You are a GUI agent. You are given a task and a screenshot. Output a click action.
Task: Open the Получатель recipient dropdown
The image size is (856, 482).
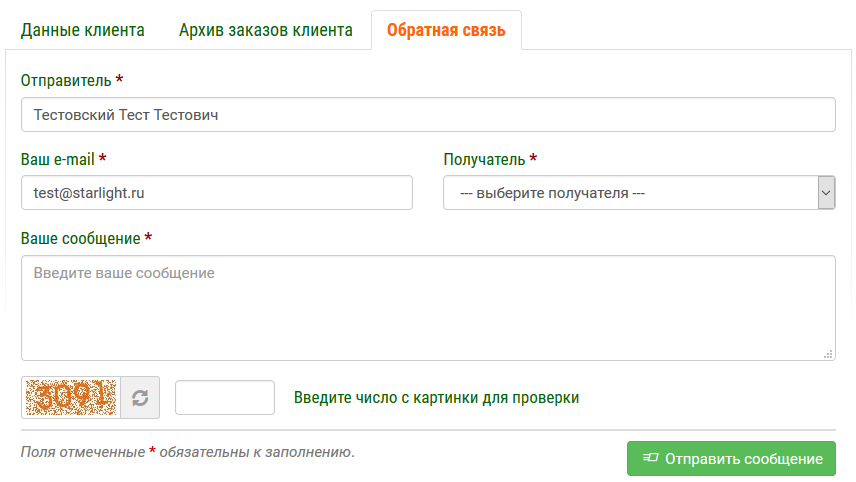click(639, 193)
